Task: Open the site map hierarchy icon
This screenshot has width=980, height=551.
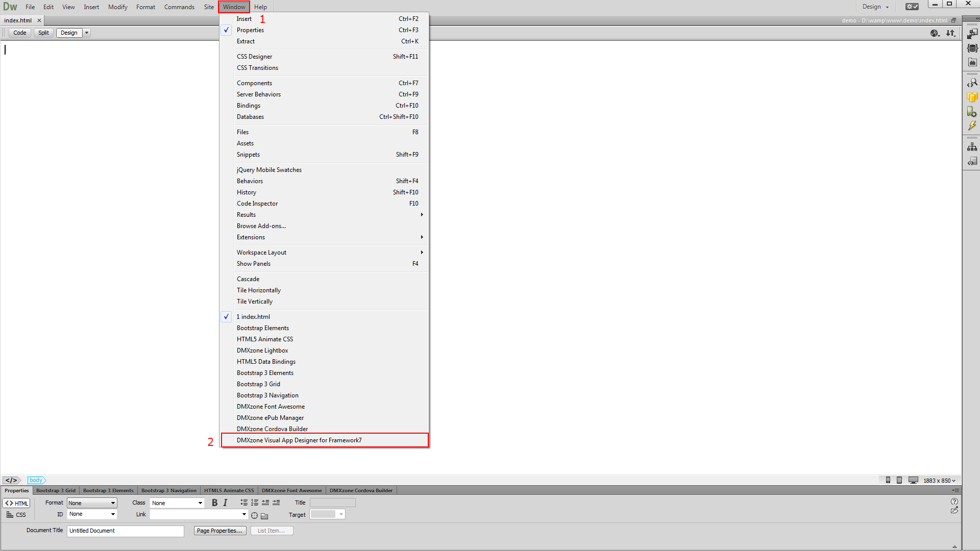Action: [x=972, y=146]
